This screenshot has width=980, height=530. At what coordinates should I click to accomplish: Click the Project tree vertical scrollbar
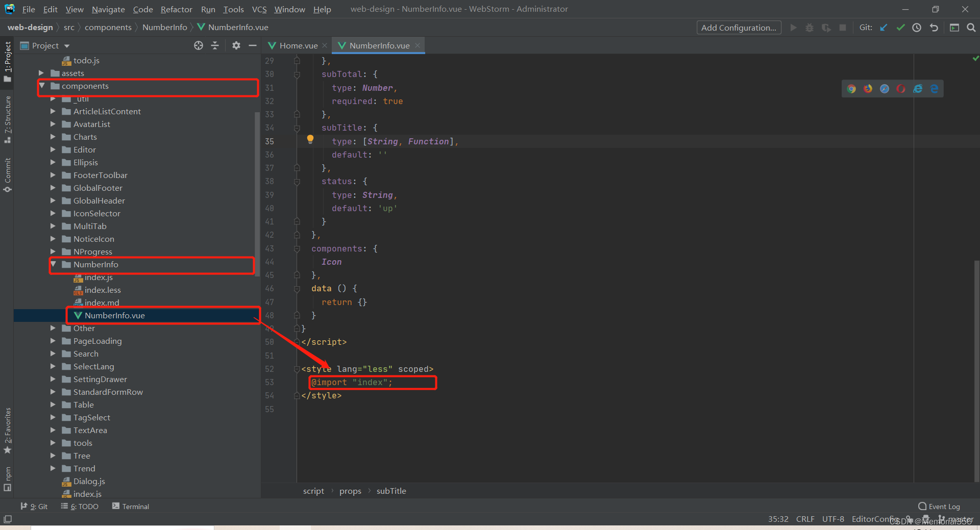click(x=257, y=194)
